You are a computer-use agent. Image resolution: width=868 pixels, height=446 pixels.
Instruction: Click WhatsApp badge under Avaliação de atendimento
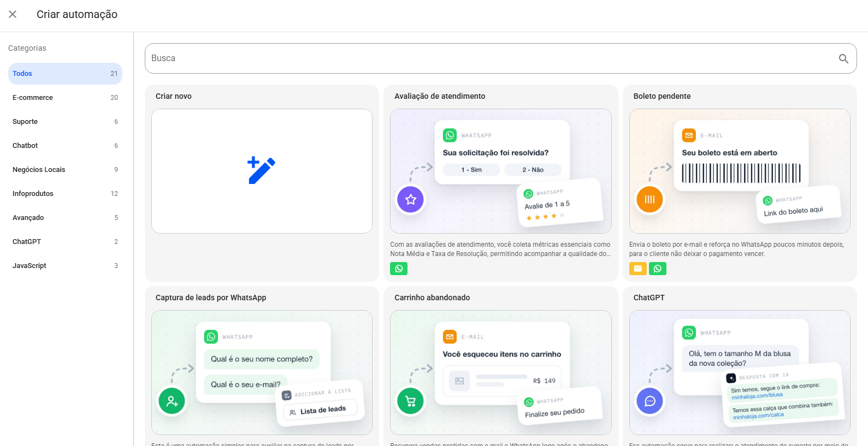399,269
